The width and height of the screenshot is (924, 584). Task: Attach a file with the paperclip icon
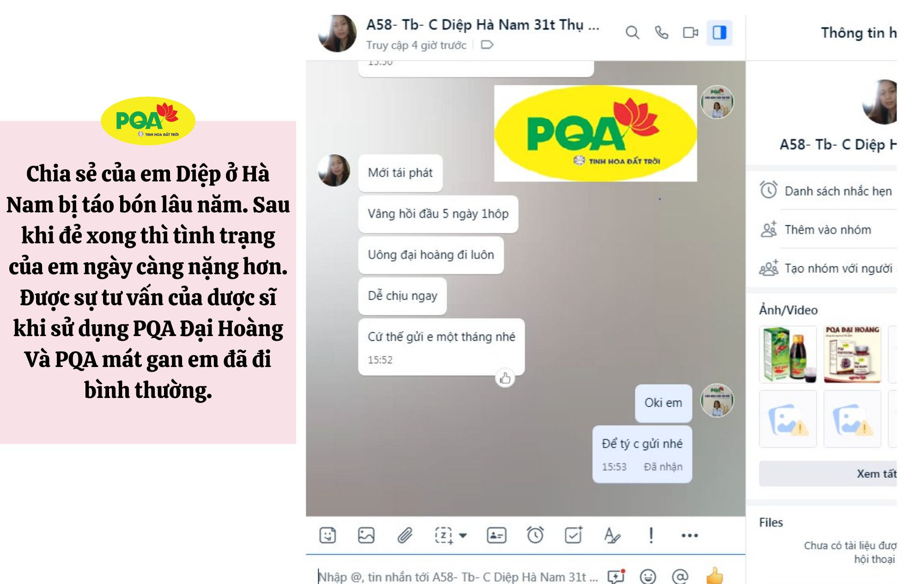tap(405, 536)
